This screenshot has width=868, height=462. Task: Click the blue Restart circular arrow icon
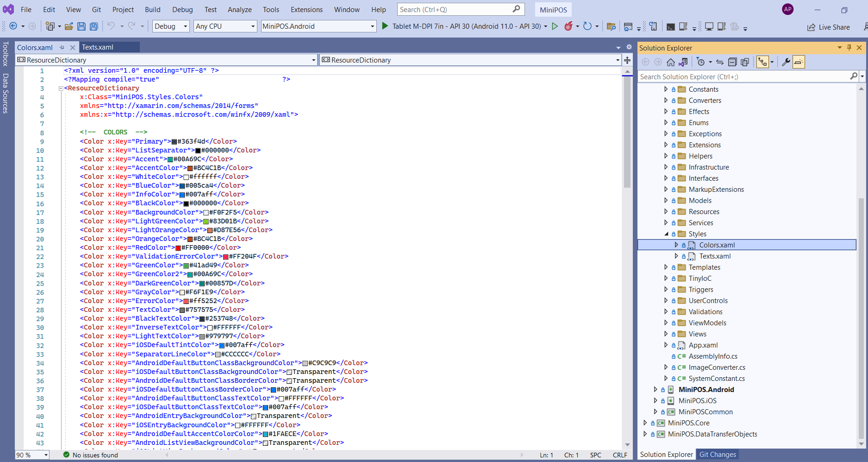coord(587,26)
